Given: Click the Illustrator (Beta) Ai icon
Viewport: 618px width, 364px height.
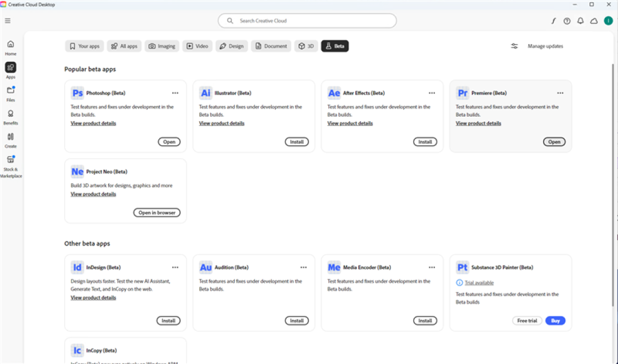Looking at the screenshot, I should 205,93.
